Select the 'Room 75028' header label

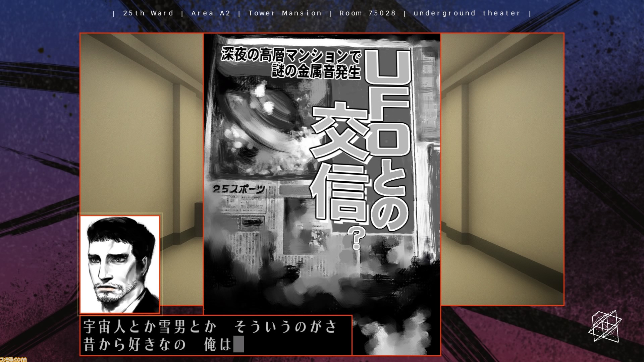pyautogui.click(x=368, y=13)
